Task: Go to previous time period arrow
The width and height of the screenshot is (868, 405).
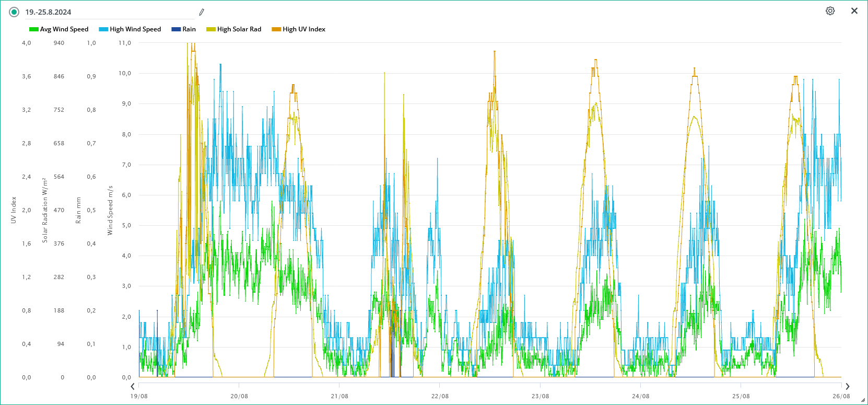Action: pyautogui.click(x=133, y=386)
